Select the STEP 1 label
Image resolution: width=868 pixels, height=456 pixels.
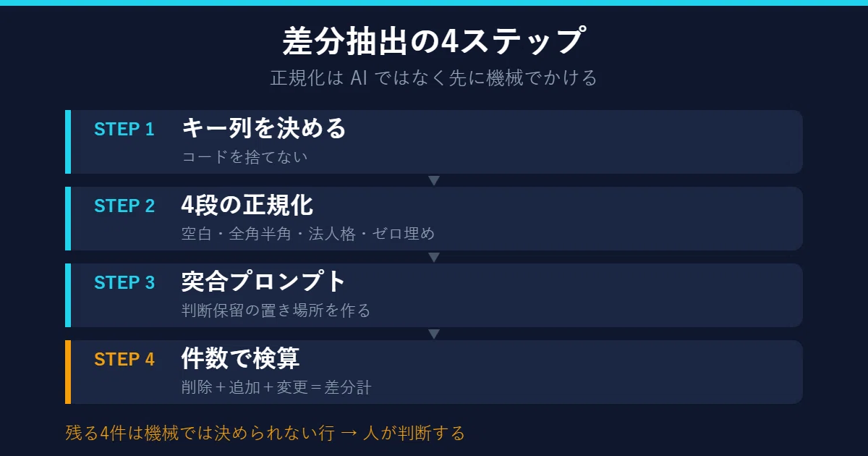coord(124,130)
